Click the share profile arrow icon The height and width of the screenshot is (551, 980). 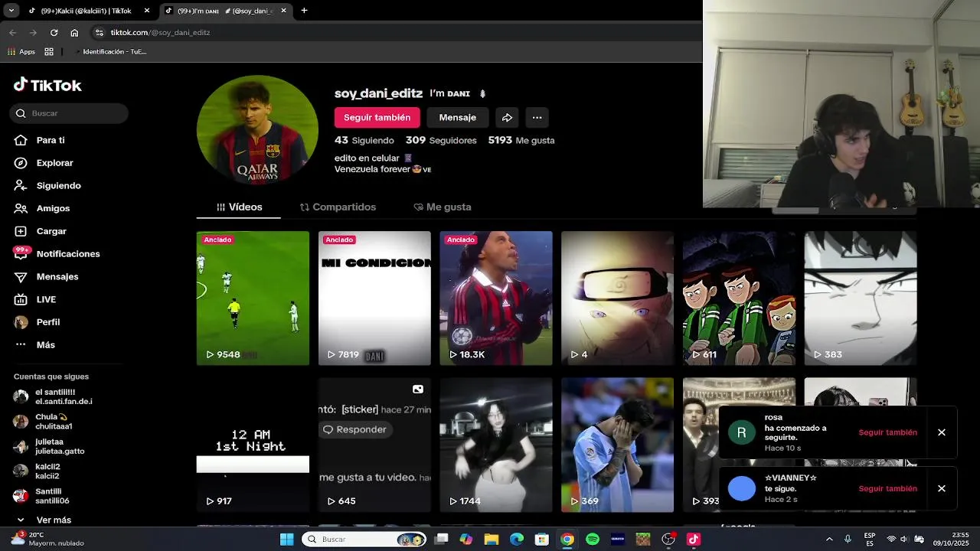tap(507, 117)
